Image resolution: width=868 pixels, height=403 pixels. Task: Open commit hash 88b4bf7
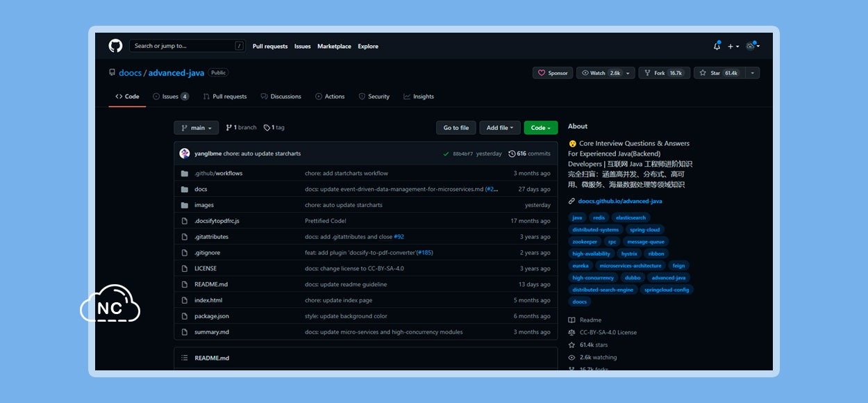pos(462,154)
